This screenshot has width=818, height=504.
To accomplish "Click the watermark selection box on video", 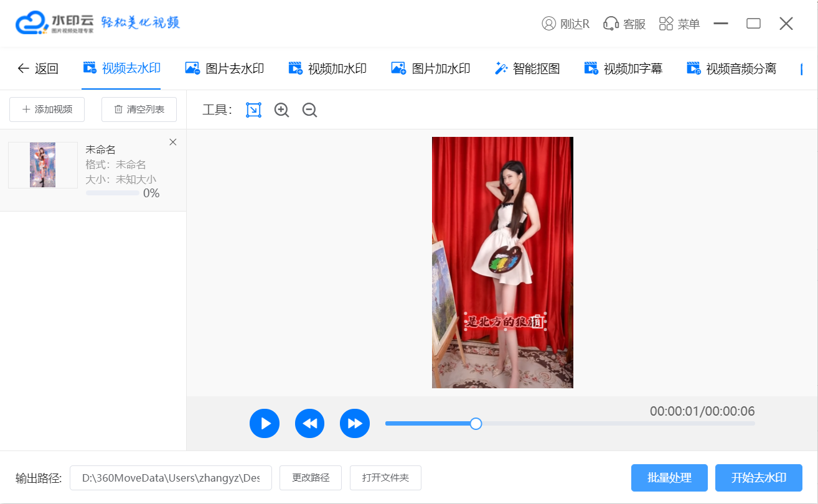I will (x=505, y=322).
